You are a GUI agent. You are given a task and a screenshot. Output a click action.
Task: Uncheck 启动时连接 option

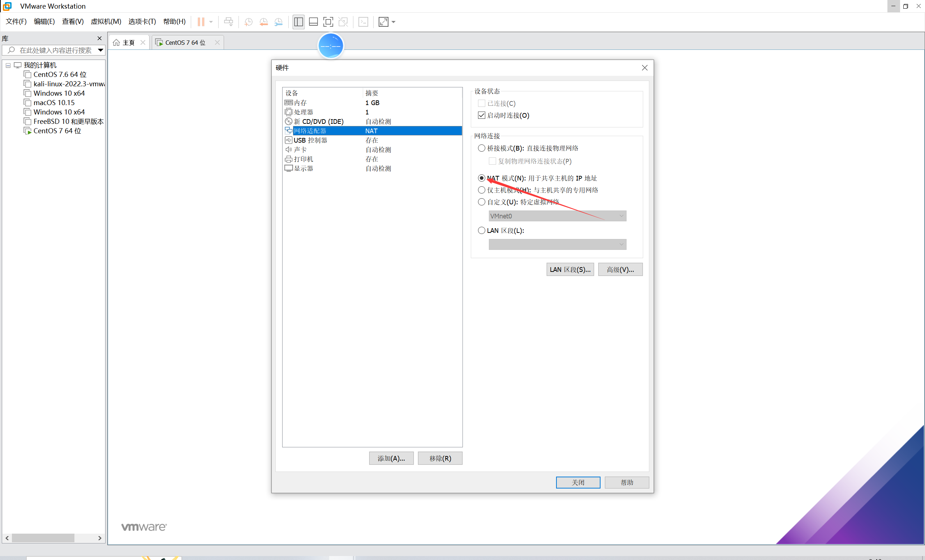(x=482, y=115)
